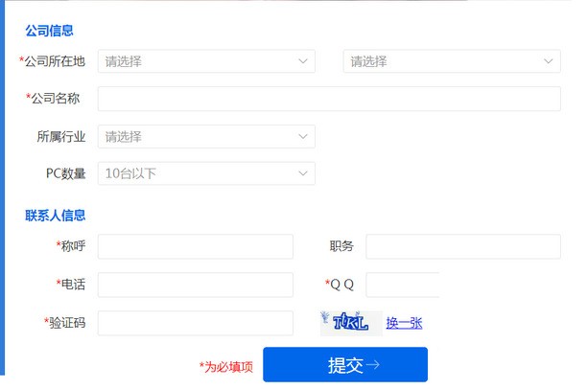The height and width of the screenshot is (389, 588).
Task: Open the PC数量 dropdown showing 10台以下
Action: click(x=206, y=173)
